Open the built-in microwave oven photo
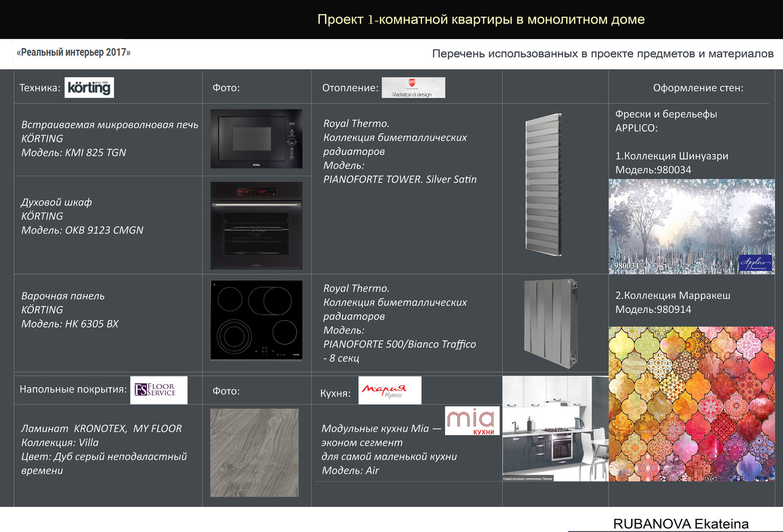Screen dimensions: 783x532 [256, 139]
